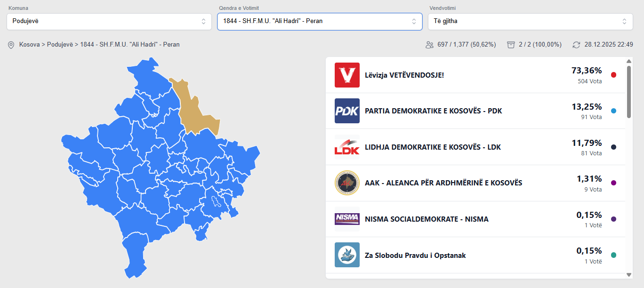Click the Lëvizja VETËVENDOSJE party logo
The width and height of the screenshot is (644, 288).
click(347, 75)
